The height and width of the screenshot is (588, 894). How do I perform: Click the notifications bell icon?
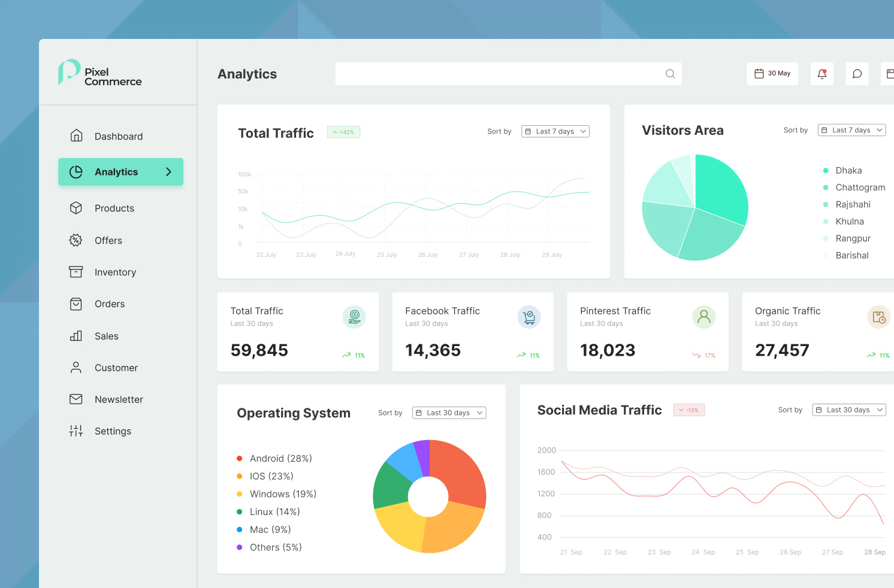point(821,73)
